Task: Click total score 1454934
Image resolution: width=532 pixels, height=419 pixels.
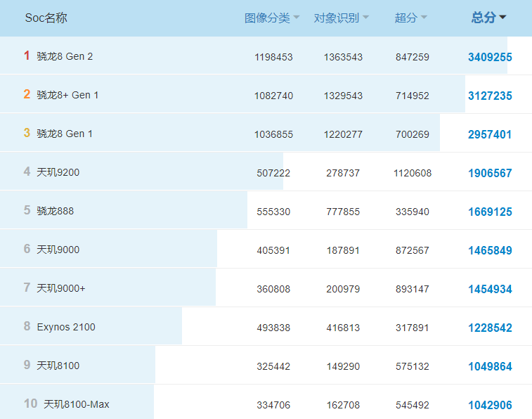Action: [x=490, y=289]
